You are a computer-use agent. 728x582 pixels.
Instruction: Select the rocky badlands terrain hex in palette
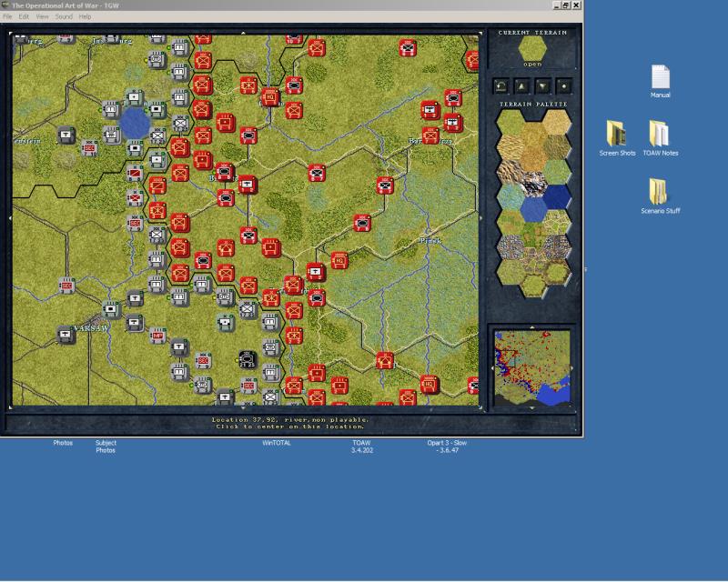pos(510,172)
